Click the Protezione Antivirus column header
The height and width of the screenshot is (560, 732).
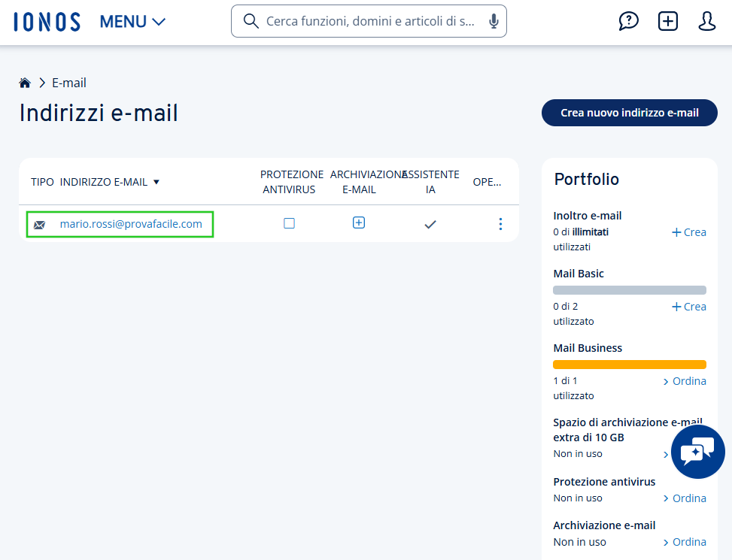(x=291, y=182)
